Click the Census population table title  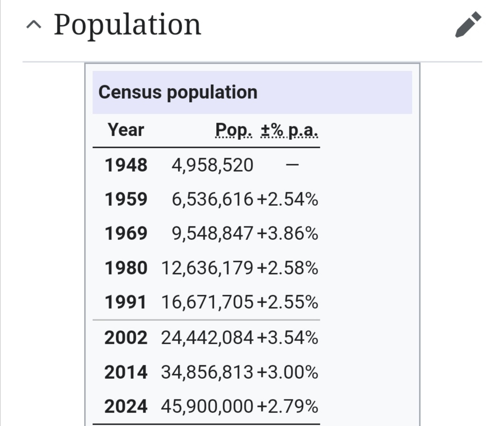(178, 92)
